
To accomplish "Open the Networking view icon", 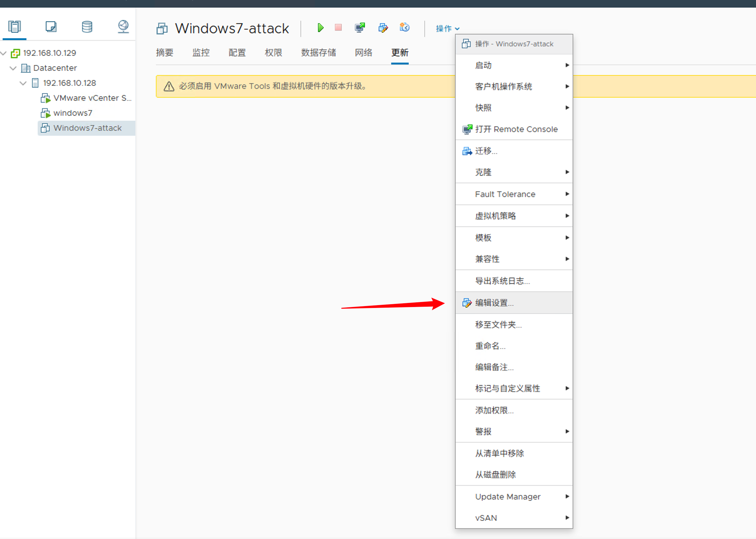I will [123, 27].
